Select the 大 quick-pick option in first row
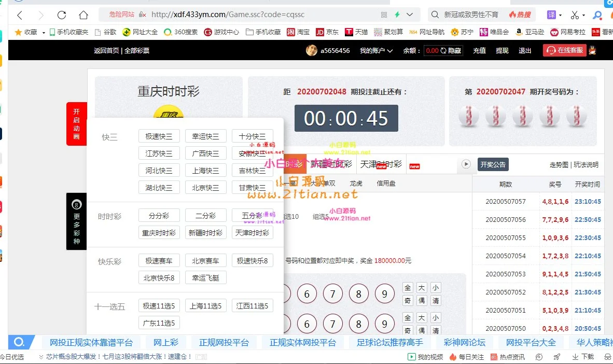This screenshot has height=364, width=613. [x=422, y=288]
